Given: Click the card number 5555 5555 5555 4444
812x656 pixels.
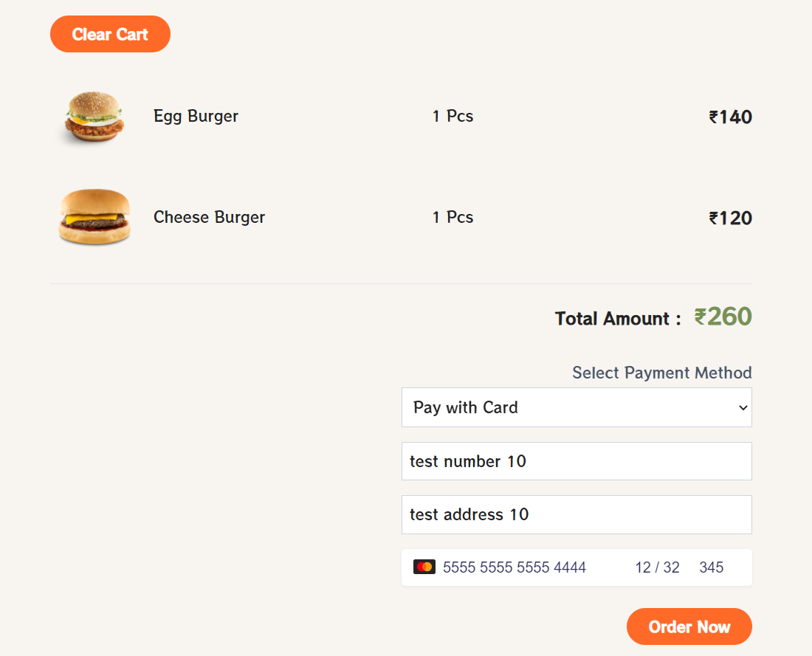Looking at the screenshot, I should point(515,567).
